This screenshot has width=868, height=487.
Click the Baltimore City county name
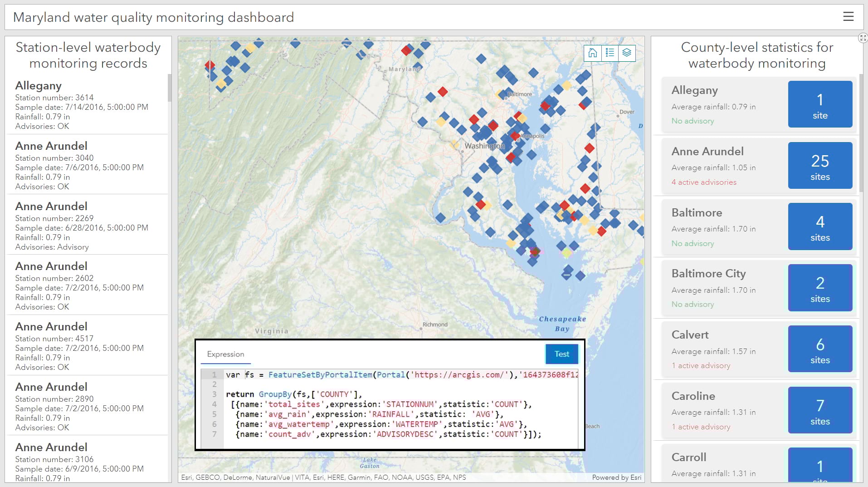(x=708, y=274)
